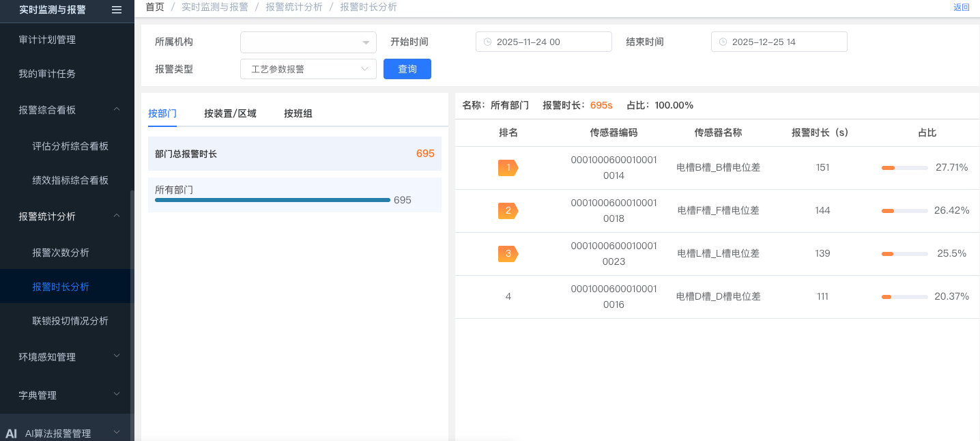Image resolution: width=980 pixels, height=441 pixels.
Task: Click the rank 2 orange badge
Action: point(508,210)
